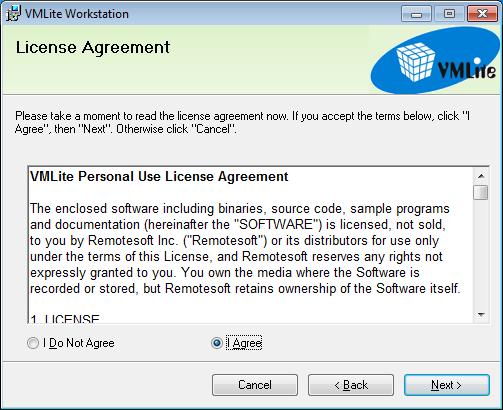Click the I Agree label text
Viewport: 503px width, 410px height.
click(244, 343)
